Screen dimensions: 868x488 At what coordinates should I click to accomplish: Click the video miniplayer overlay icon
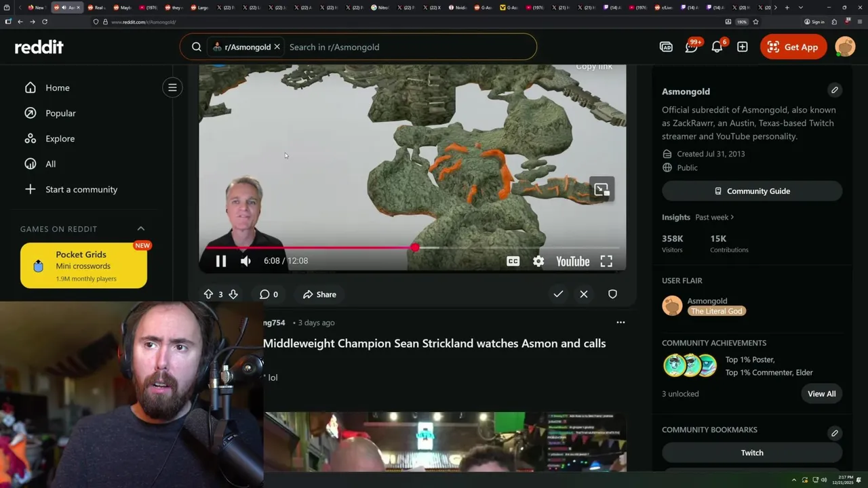601,190
